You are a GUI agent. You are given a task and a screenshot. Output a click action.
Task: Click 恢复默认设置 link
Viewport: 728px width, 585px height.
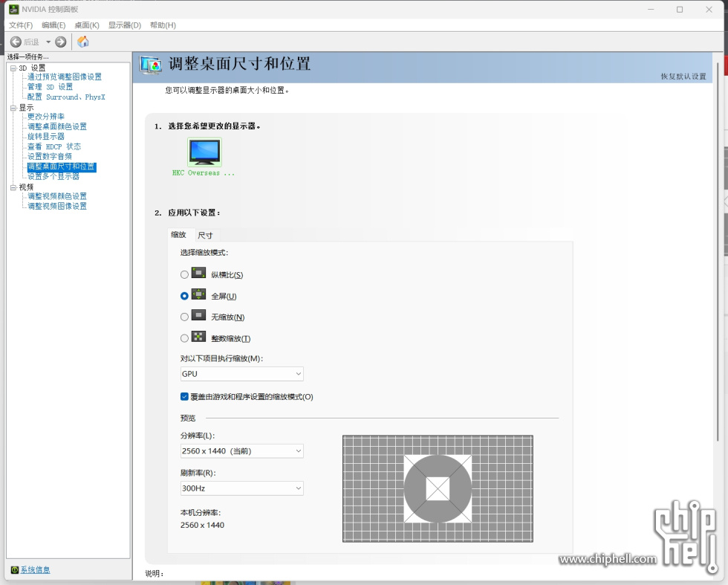point(683,77)
